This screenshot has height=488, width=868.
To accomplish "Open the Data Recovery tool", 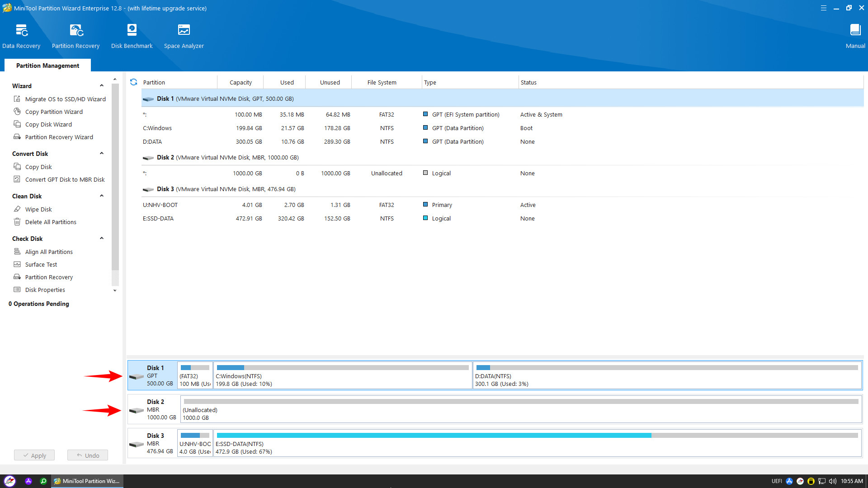I will click(21, 36).
